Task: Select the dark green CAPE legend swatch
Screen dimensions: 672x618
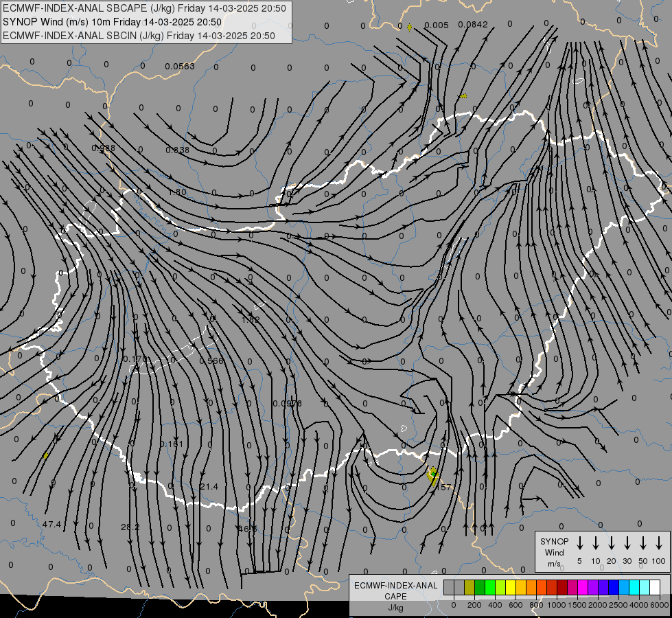Action: point(480,588)
